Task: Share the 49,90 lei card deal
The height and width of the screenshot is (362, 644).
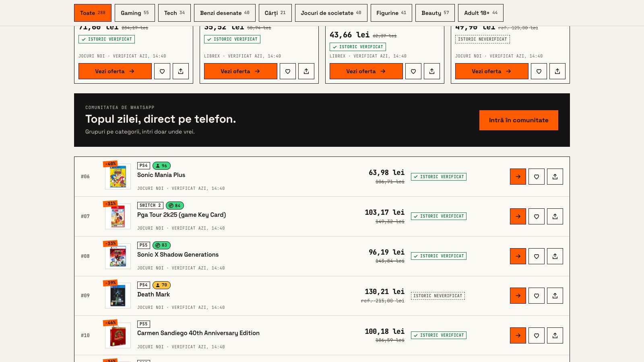Action: 557,71
